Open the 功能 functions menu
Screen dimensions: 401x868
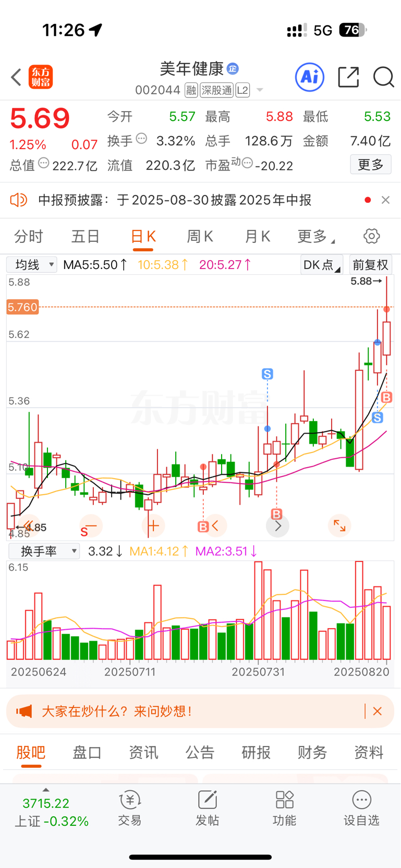click(x=284, y=808)
